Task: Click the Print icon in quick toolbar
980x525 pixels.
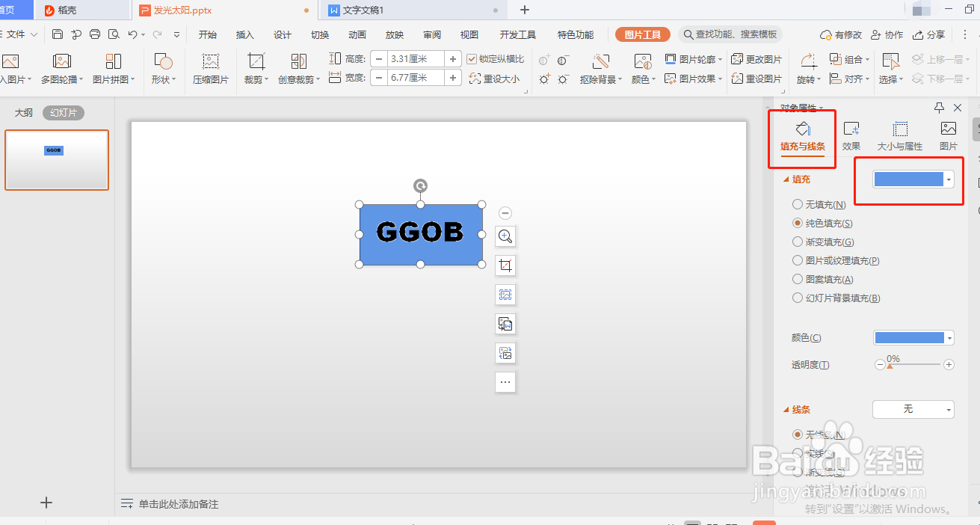Action: click(95, 34)
